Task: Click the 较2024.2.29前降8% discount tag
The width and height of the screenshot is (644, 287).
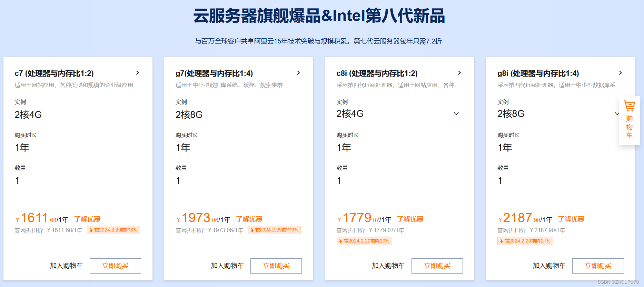Action: click(113, 230)
